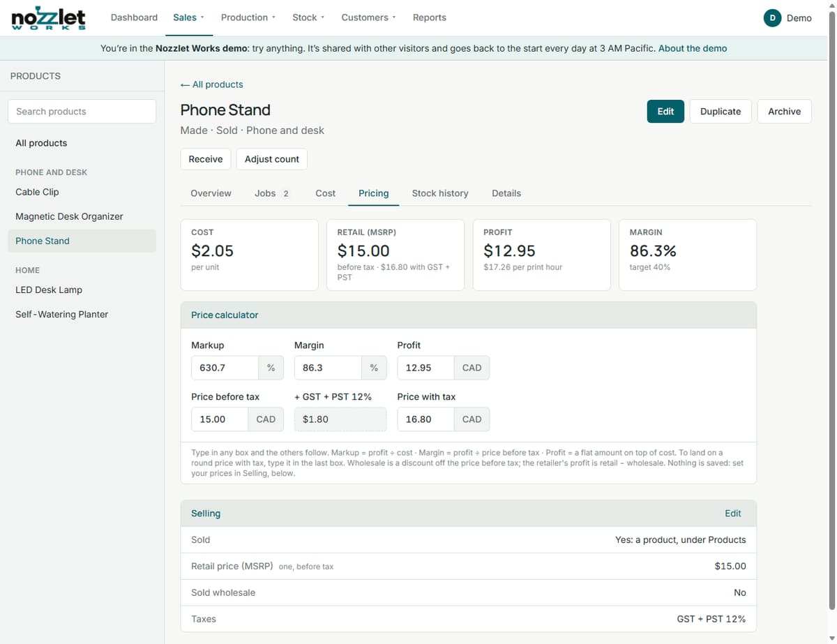837x644 pixels.
Task: Click the Retail price $15.00 row value
Action: 730,566
